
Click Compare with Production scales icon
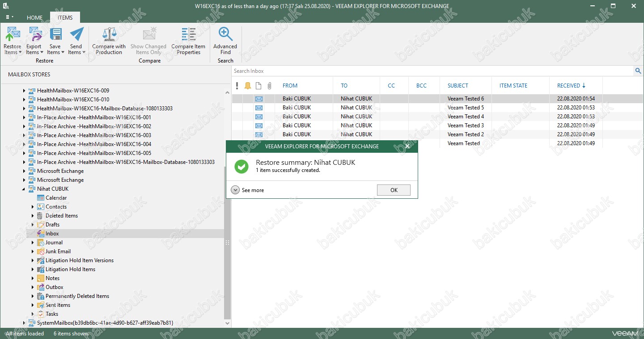tap(109, 34)
